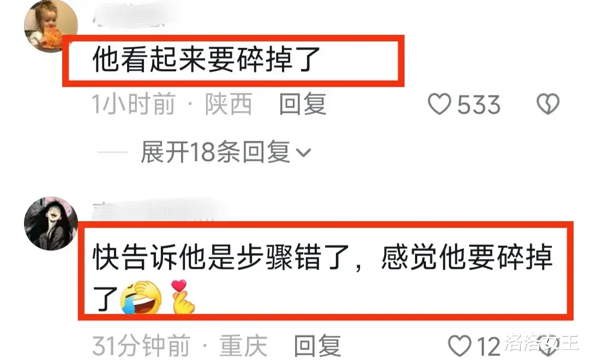Like the comment with 533 likes
The width and height of the screenshot is (589, 364).
[440, 104]
